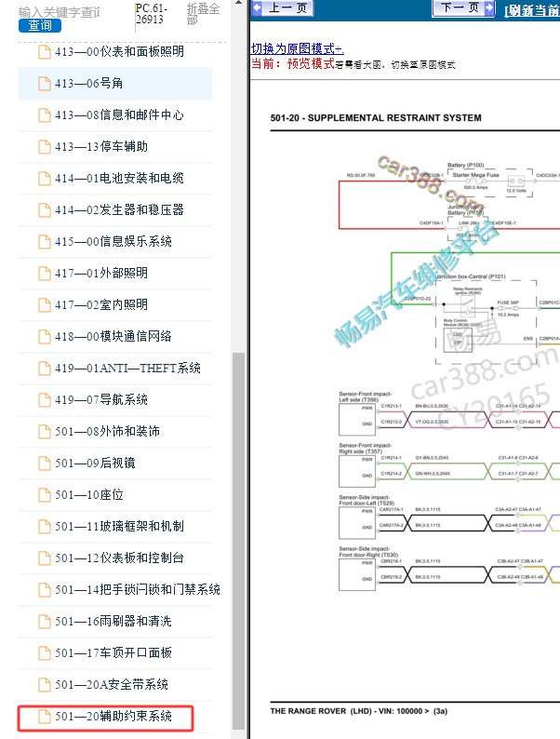Click scrollbar up arrow above sidebar list
This screenshot has height=739, width=560.
239,3
